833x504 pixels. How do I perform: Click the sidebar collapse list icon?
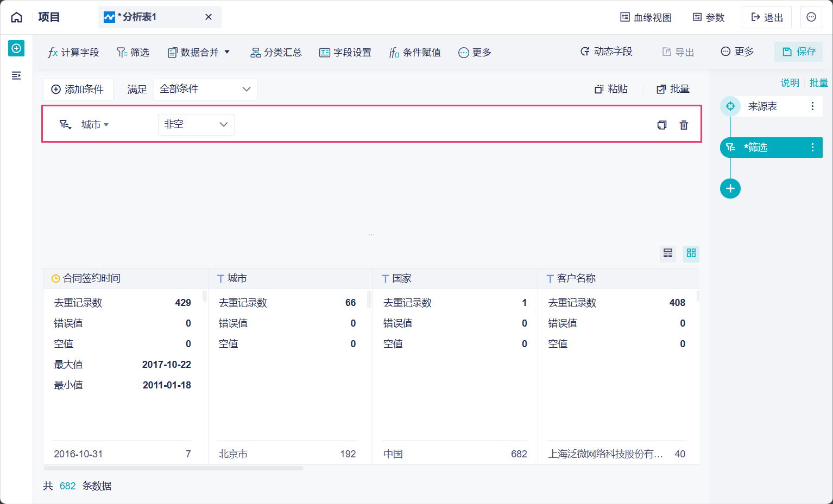pyautogui.click(x=16, y=75)
